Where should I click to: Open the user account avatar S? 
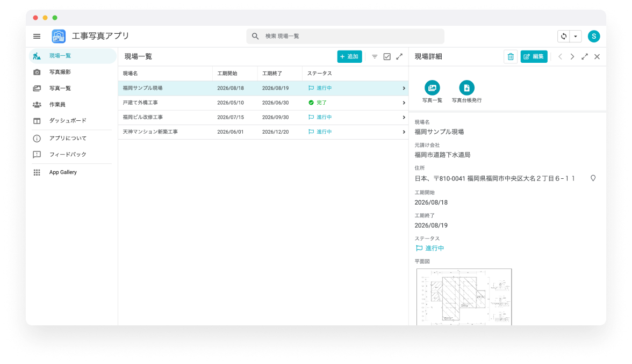pos(594,37)
